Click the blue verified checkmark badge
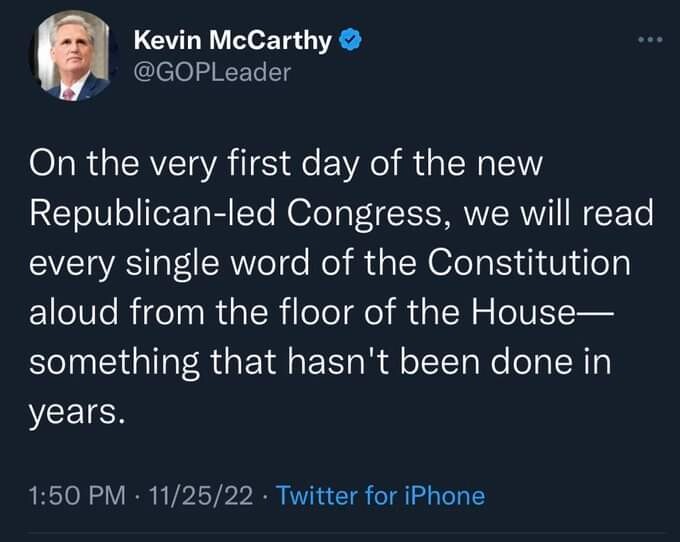Image resolution: width=680 pixels, height=542 pixels. (350, 40)
